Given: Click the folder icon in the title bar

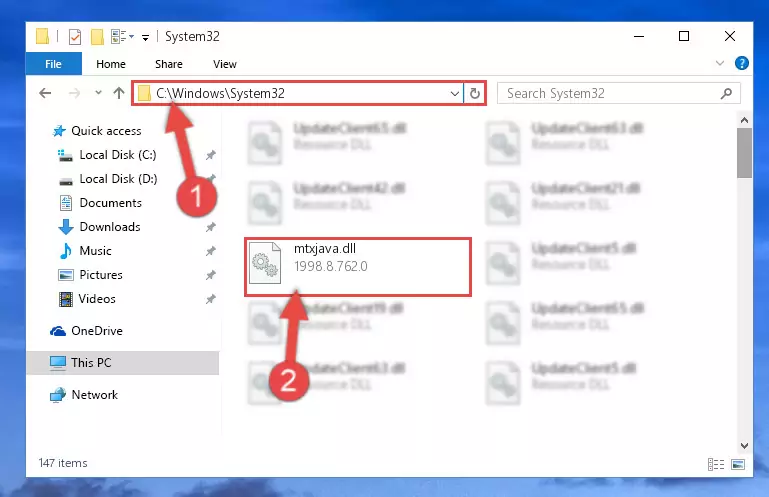Looking at the screenshot, I should [x=42, y=37].
